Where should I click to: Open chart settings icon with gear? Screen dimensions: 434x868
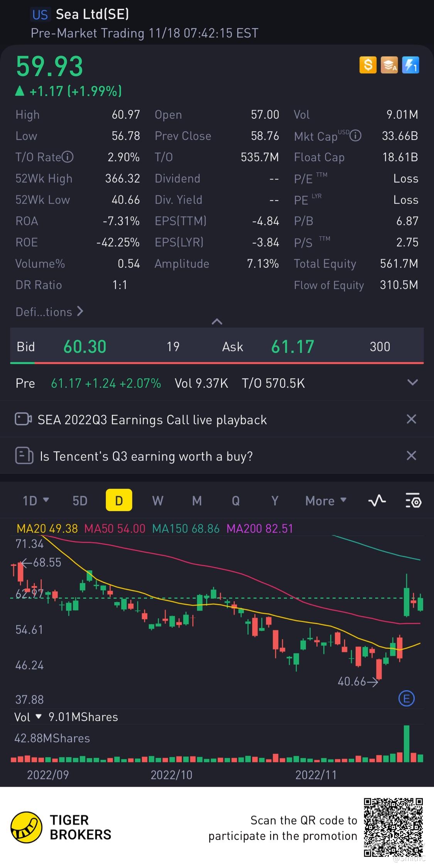point(413,500)
